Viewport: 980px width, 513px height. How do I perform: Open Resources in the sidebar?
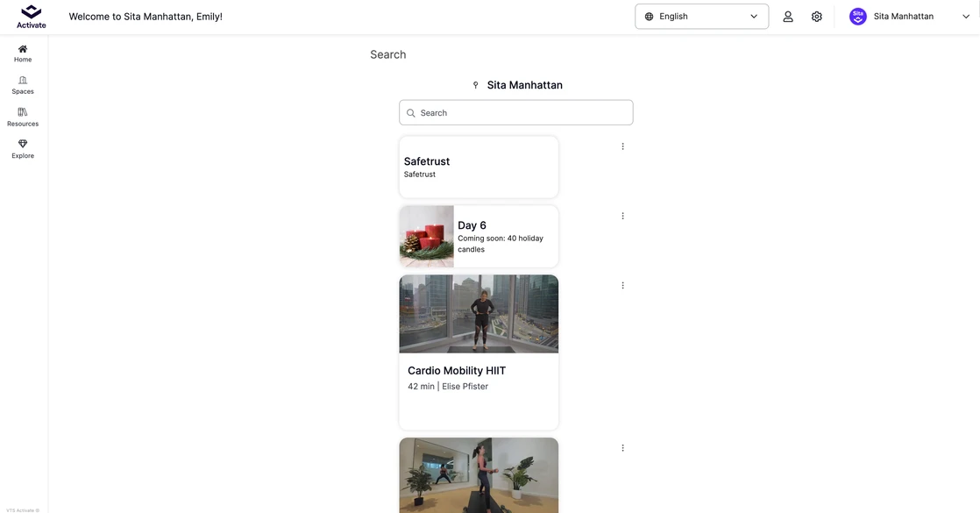point(23,117)
